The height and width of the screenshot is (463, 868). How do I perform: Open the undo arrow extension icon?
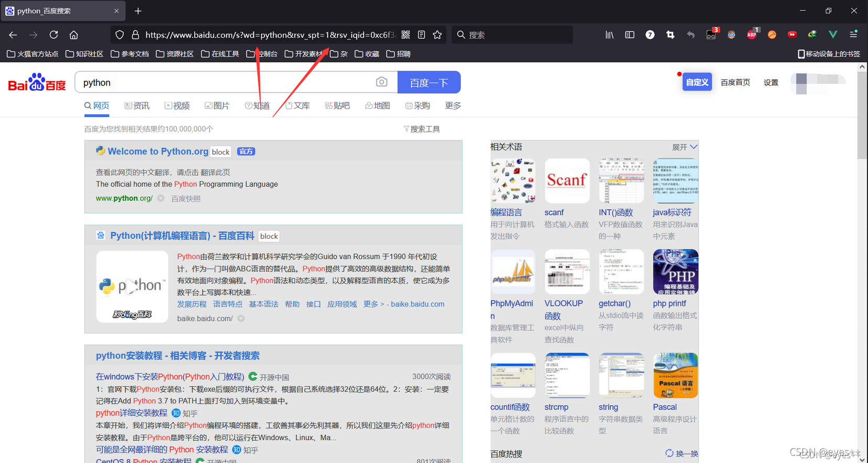click(691, 35)
